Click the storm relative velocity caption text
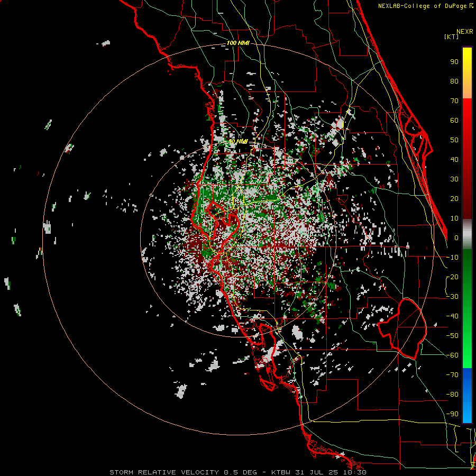 pos(238,472)
